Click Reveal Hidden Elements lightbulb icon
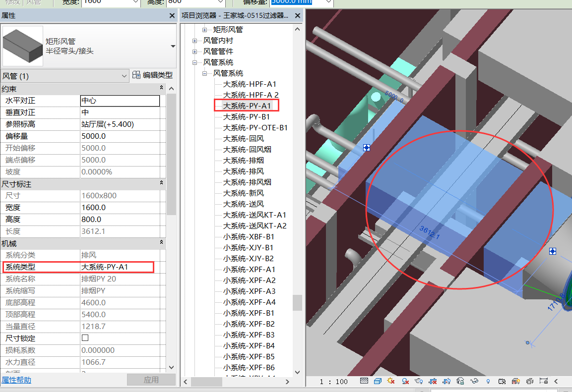 point(488,381)
